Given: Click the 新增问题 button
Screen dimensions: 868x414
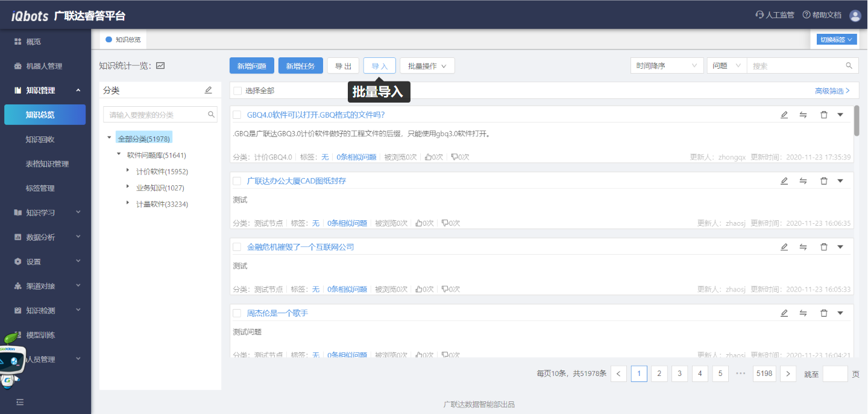Looking at the screenshot, I should point(252,66).
